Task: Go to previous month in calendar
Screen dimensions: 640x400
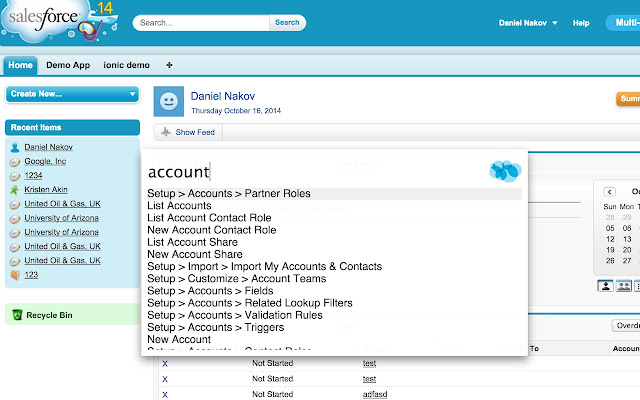Action: pos(609,192)
